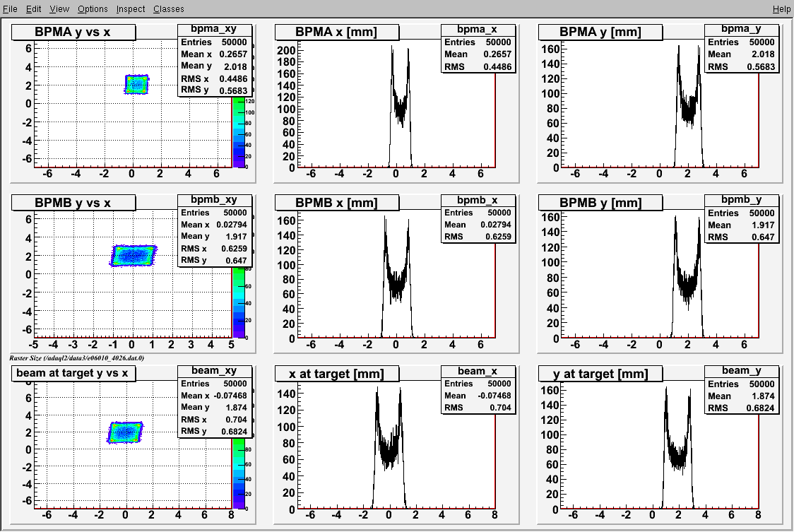Click the bpmb_y stats box header
The image size is (794, 532).
coord(741,200)
